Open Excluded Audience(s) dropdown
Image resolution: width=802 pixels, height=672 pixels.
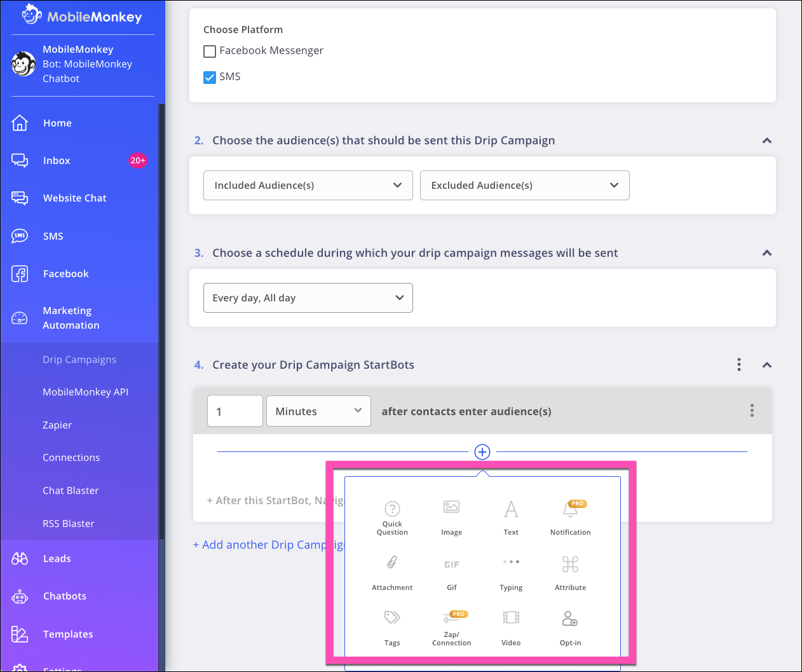coord(525,185)
